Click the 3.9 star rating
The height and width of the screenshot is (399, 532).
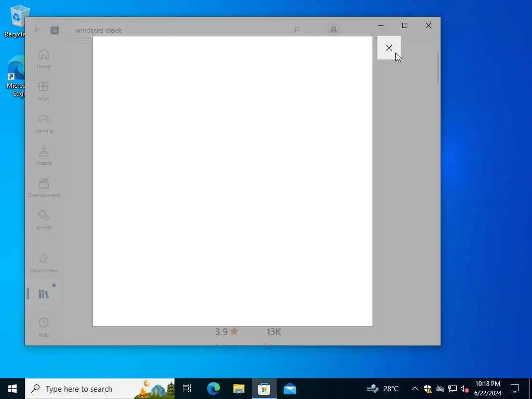[x=227, y=332]
